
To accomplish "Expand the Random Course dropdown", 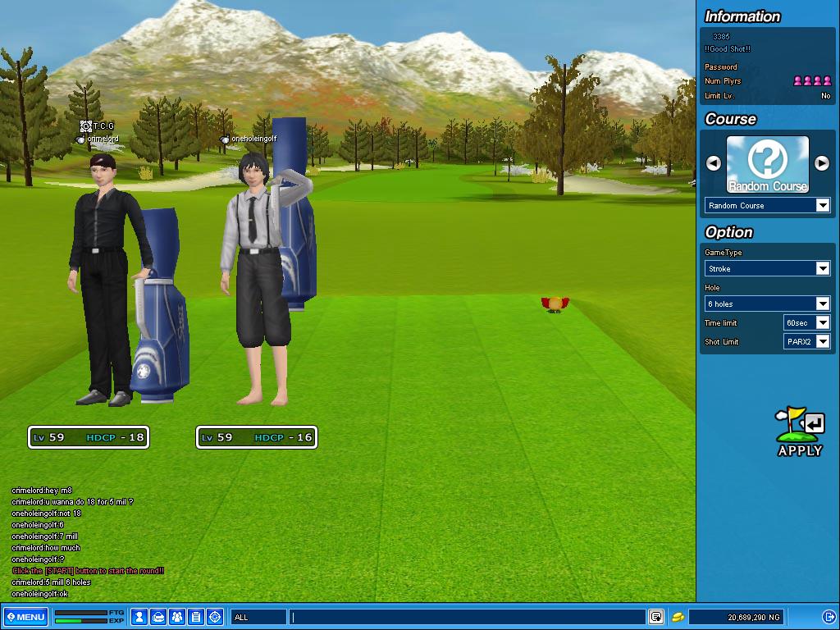I will (823, 206).
